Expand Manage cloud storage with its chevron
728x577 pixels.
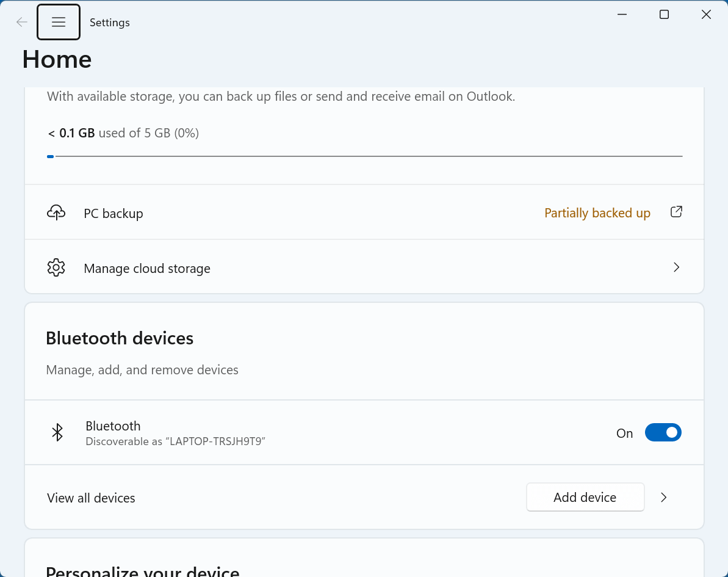676,267
